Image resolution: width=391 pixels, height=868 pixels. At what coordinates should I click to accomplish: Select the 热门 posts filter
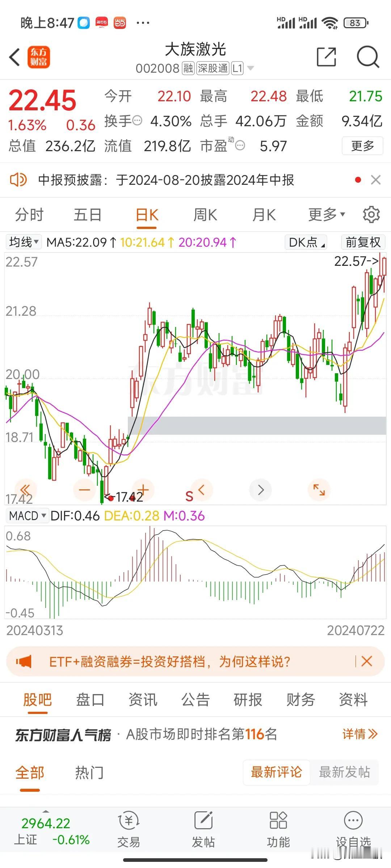coord(89,773)
